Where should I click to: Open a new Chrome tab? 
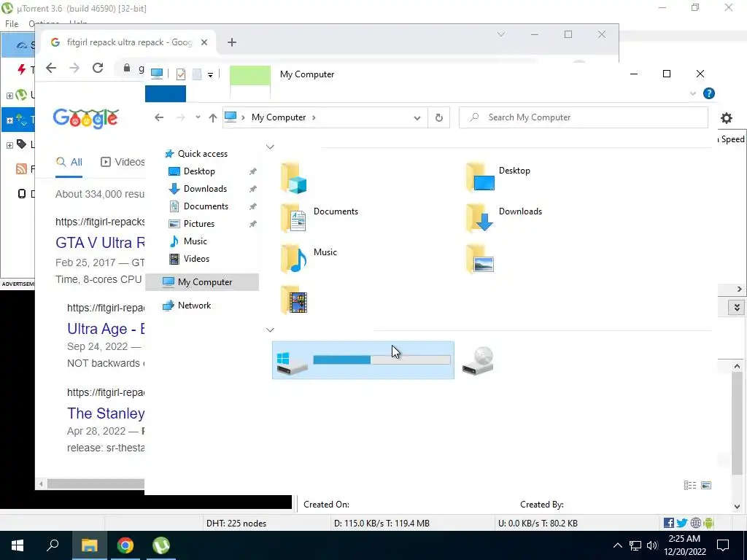point(231,42)
